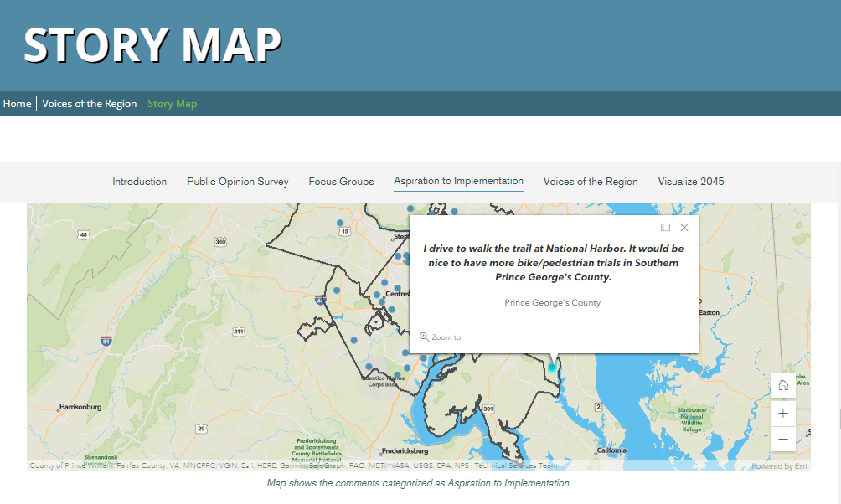The image size is (841, 504).
Task: Click the magnifier icon beside Zoom to
Action: coord(424,337)
